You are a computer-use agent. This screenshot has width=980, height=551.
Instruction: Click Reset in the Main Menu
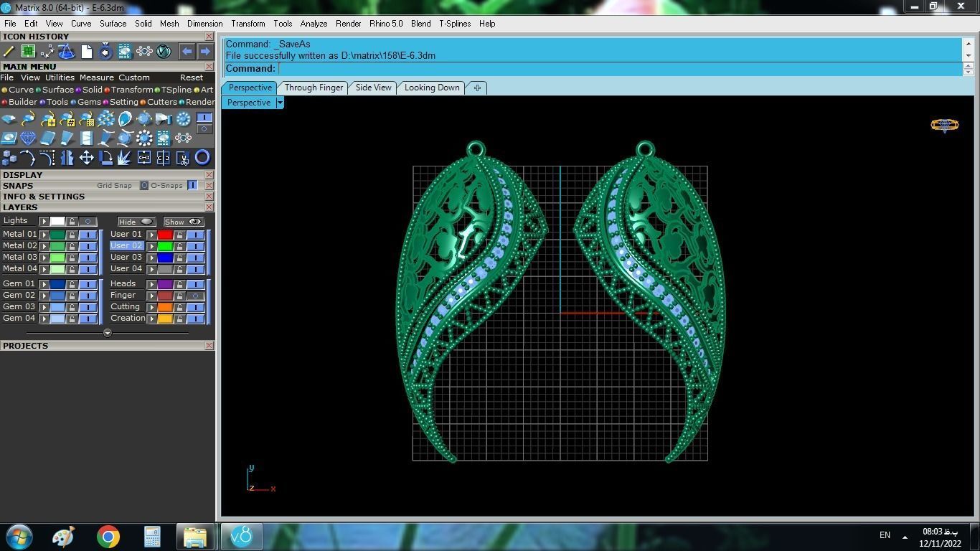point(192,77)
